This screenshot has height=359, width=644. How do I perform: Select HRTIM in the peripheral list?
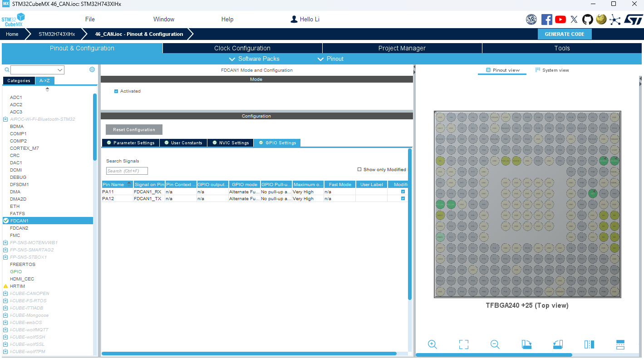17,286
